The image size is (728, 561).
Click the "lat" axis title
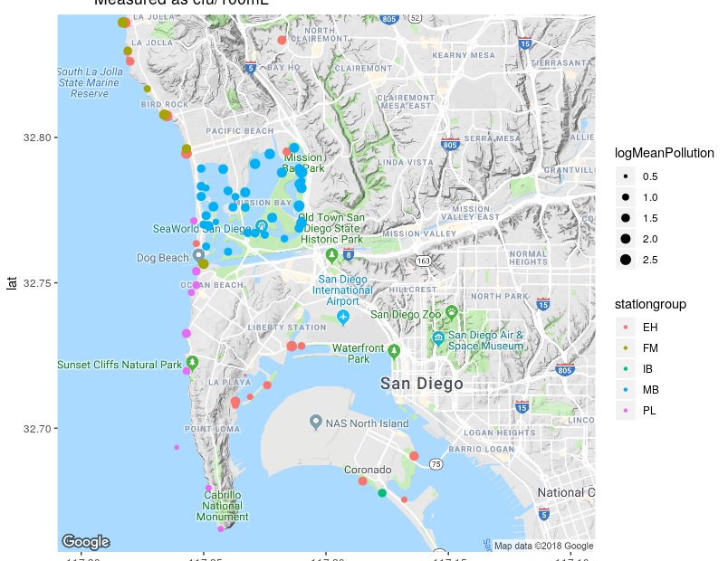pyautogui.click(x=12, y=283)
